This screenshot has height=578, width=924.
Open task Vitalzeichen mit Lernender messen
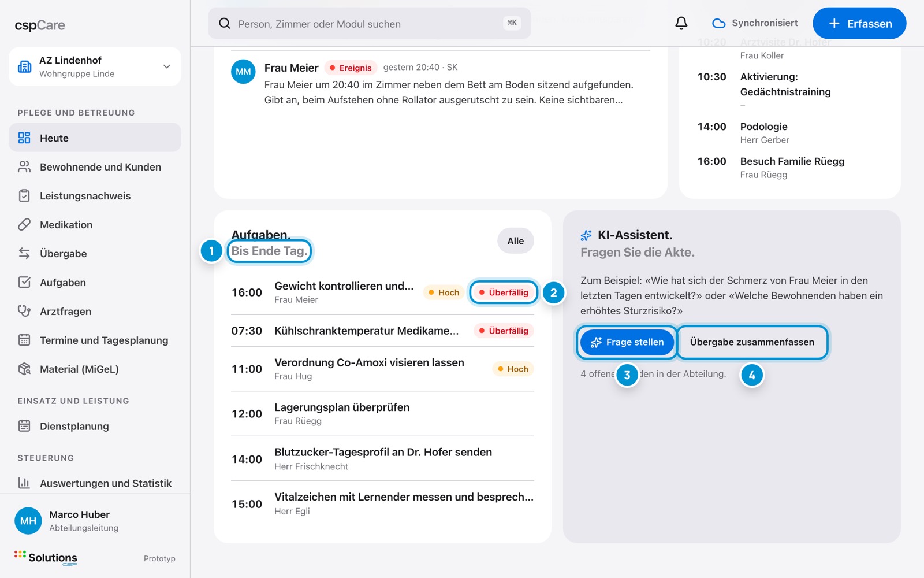(382, 503)
